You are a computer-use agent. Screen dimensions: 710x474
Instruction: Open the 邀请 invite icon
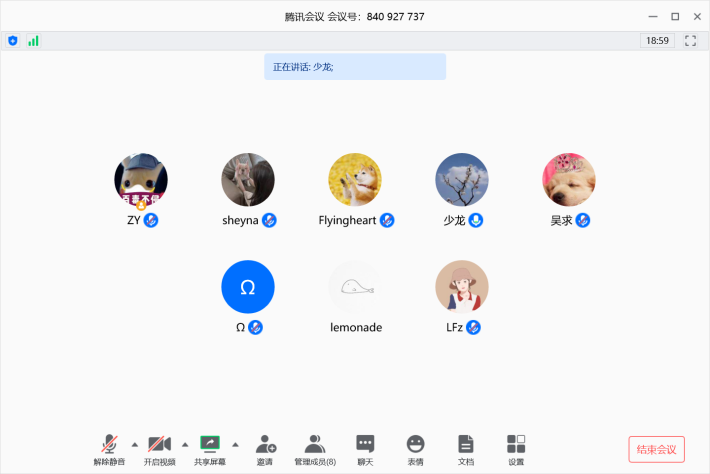(265, 447)
